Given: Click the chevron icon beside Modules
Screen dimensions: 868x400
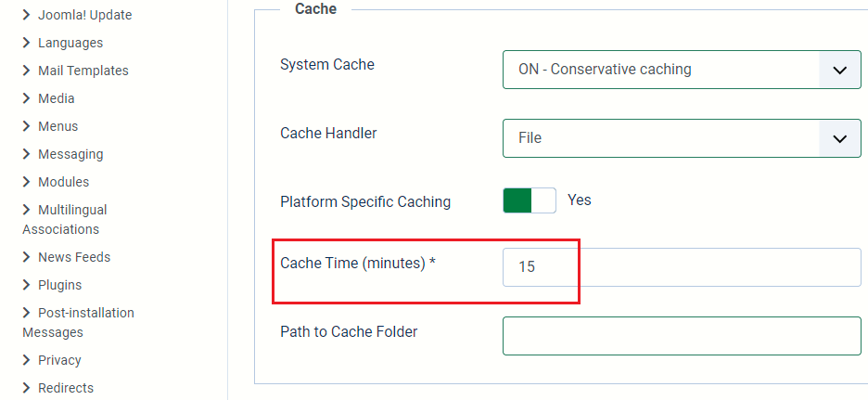Looking at the screenshot, I should click(27, 182).
